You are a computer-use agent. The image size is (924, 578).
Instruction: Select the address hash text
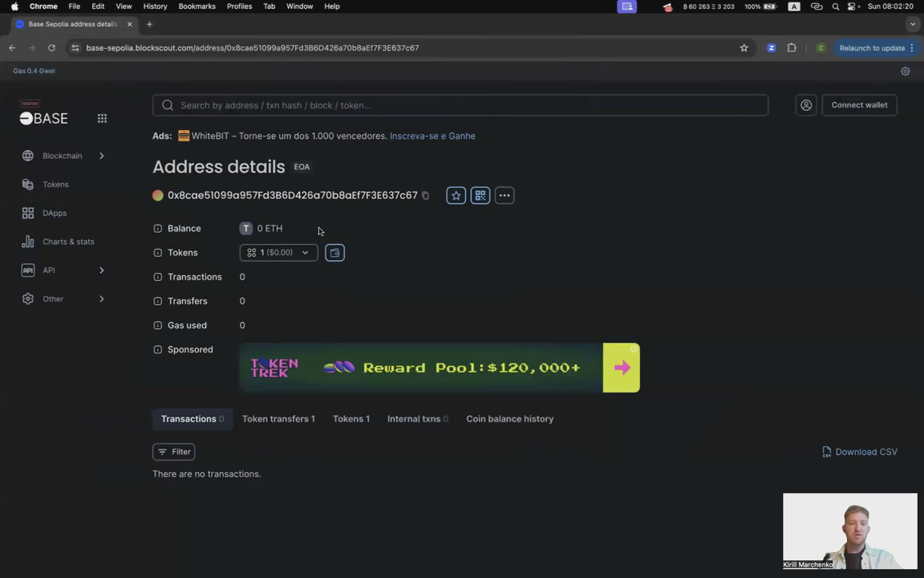point(292,195)
